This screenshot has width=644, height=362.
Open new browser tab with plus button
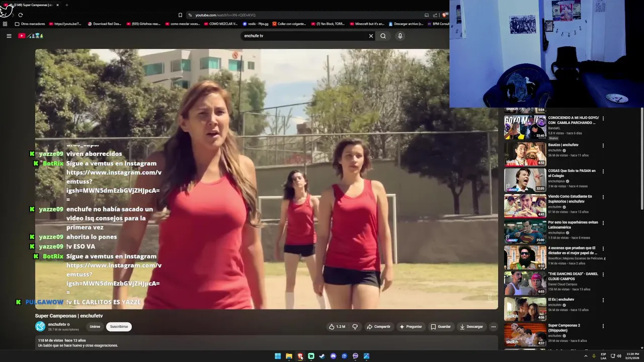tap(66, 5)
